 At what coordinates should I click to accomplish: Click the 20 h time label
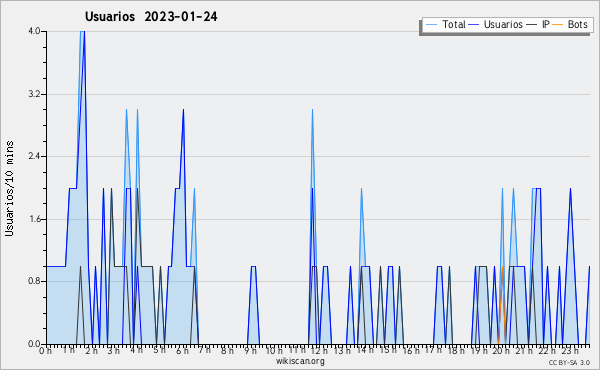pyautogui.click(x=501, y=350)
